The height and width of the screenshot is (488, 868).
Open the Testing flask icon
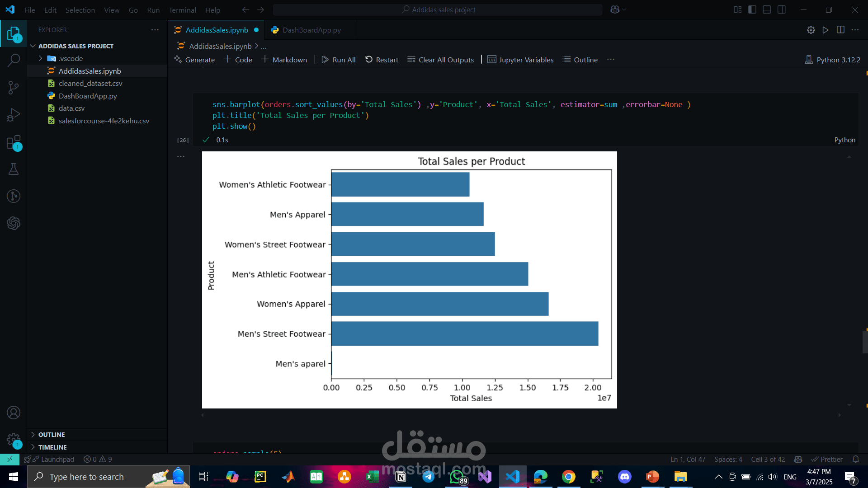tap(14, 169)
